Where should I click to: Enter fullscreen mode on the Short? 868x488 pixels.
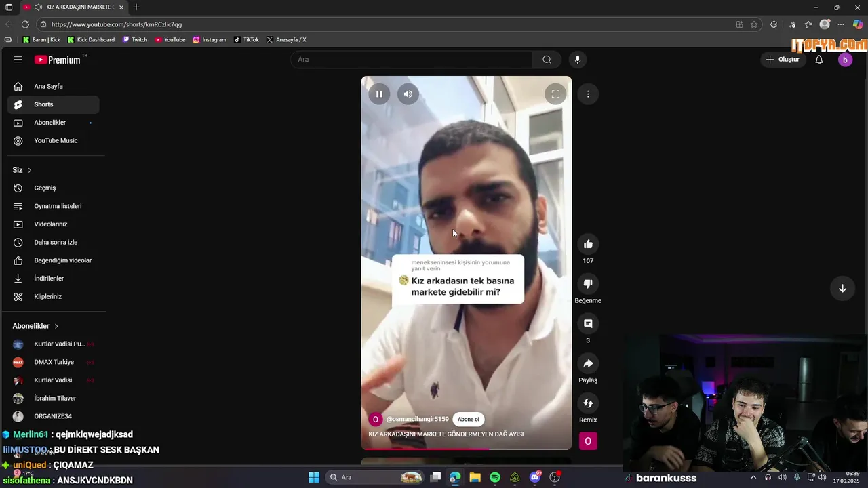point(555,94)
